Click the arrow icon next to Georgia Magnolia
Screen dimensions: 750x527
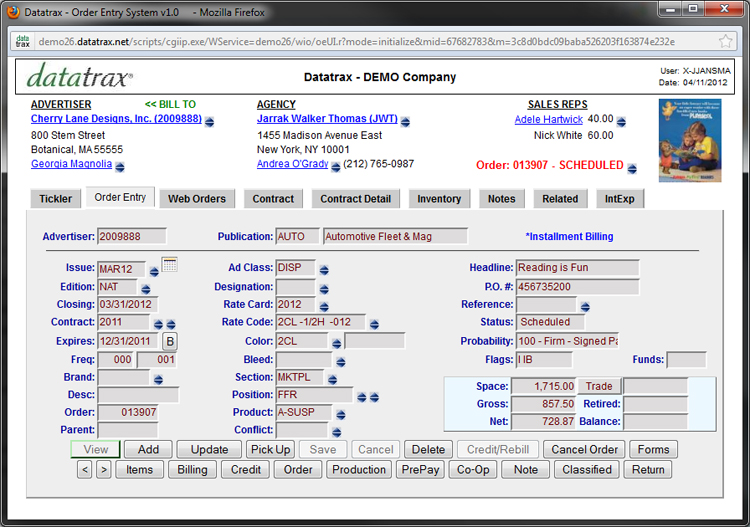click(x=120, y=167)
